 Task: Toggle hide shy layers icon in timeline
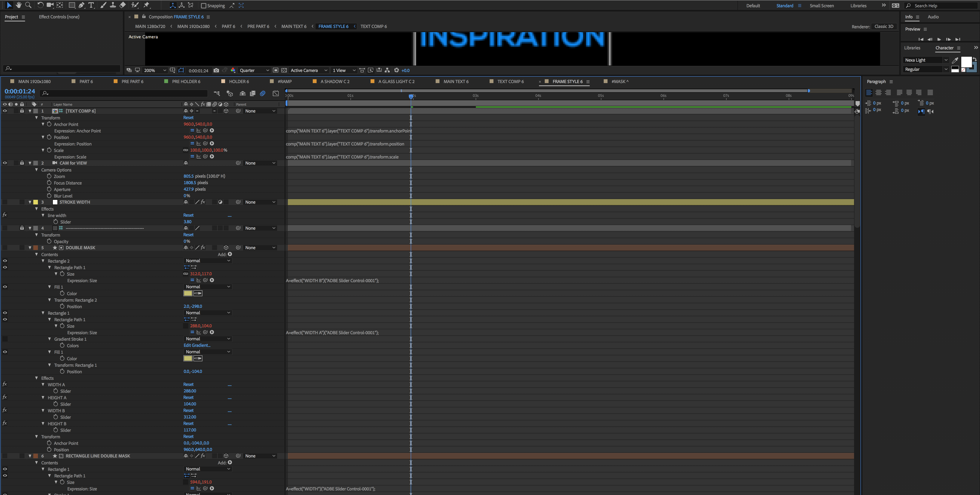pos(242,93)
